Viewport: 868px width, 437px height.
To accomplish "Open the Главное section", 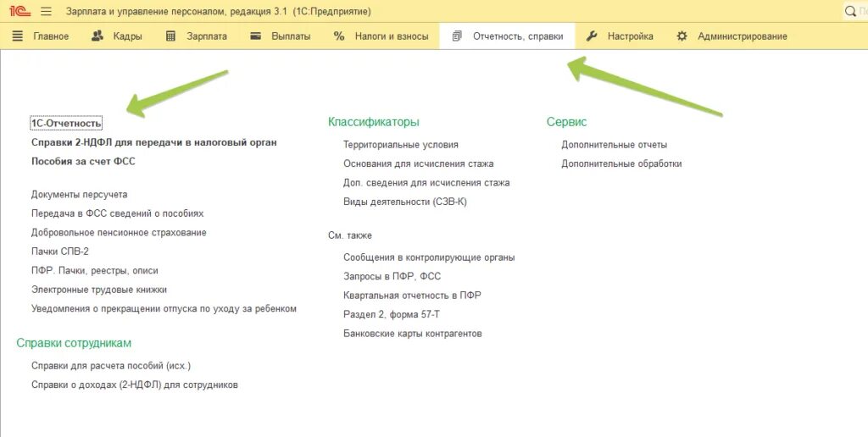I will (x=51, y=36).
